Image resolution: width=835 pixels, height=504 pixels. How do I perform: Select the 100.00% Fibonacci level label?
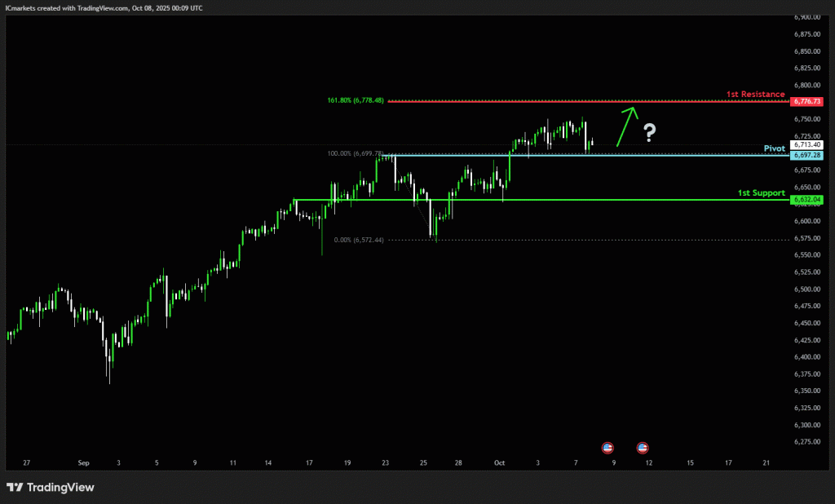354,153
